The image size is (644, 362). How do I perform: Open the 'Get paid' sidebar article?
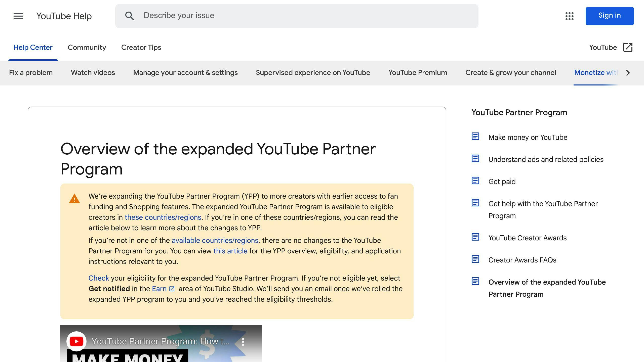coord(502,182)
